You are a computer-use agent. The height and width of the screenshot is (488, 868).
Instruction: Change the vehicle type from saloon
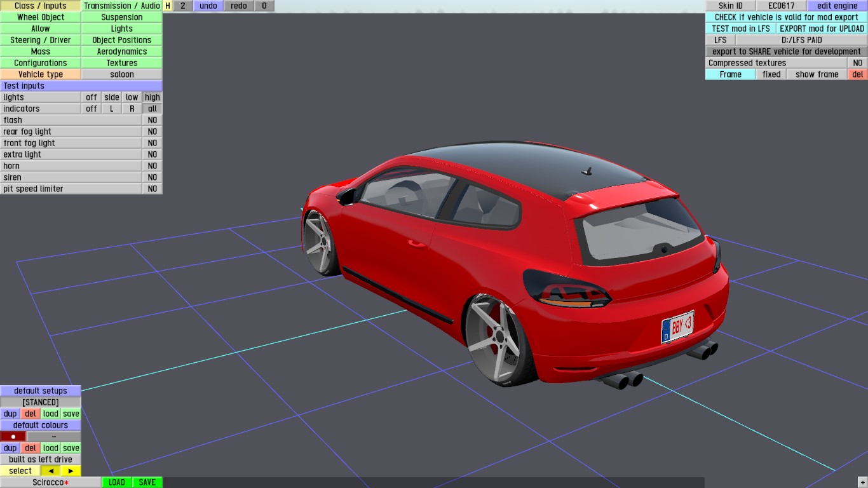122,74
